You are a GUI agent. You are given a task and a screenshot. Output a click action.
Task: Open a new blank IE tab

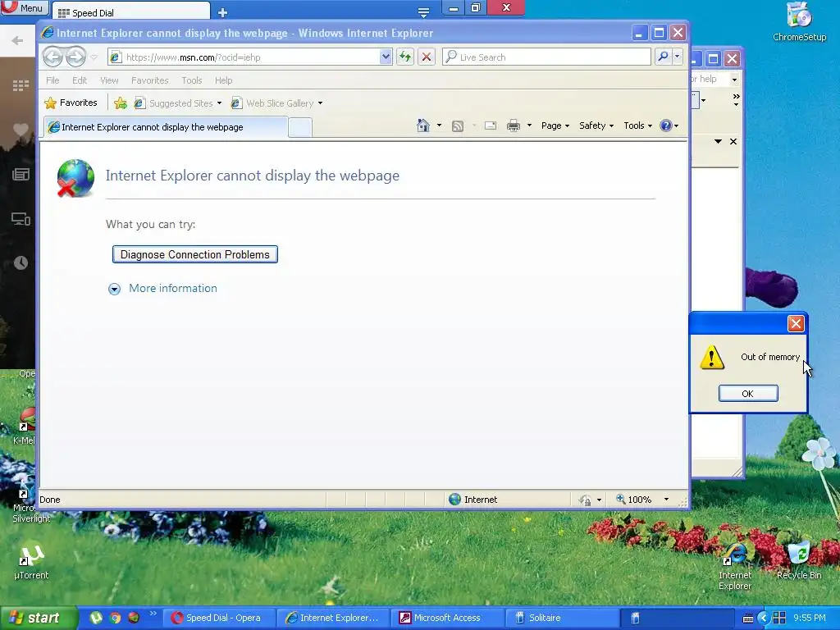coord(300,127)
